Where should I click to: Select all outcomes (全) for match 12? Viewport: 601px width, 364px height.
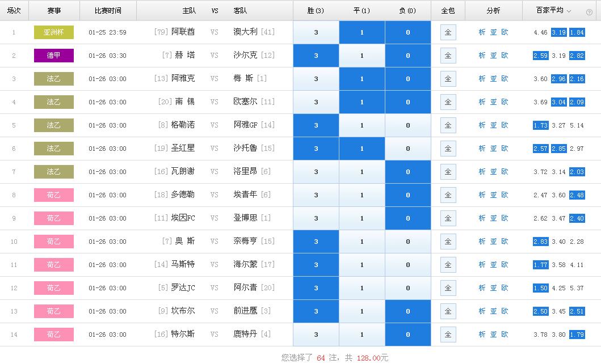point(448,288)
